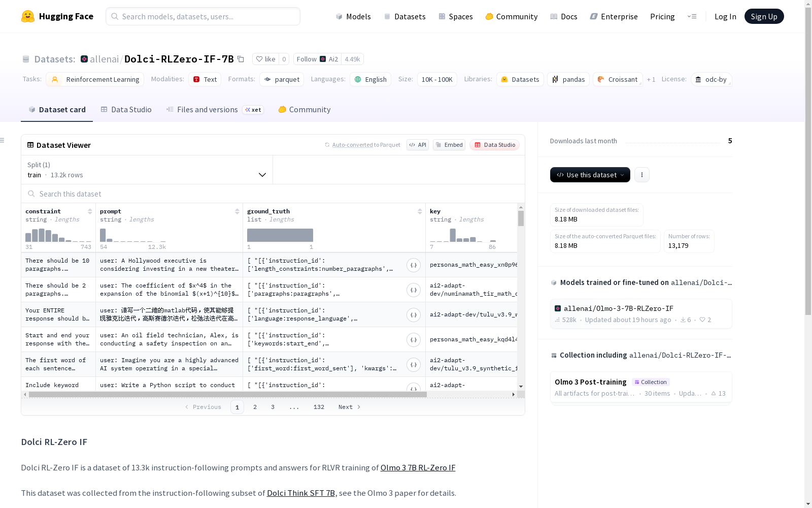Go to the Next page of rows
The image size is (812, 508).
coord(349,407)
